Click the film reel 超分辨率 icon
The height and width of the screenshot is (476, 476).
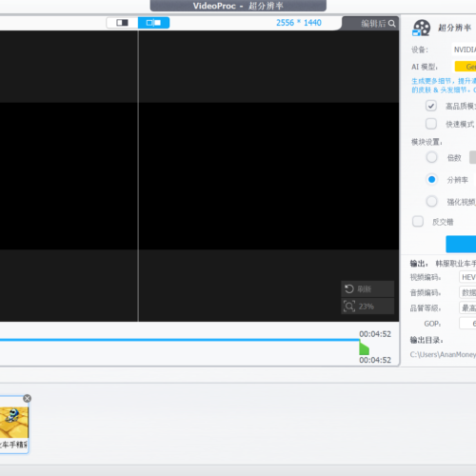[422, 28]
